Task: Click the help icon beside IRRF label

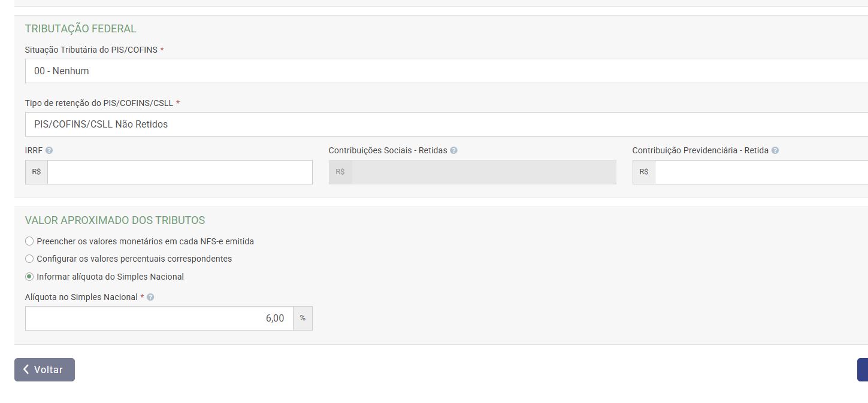Action: pyautogui.click(x=49, y=151)
